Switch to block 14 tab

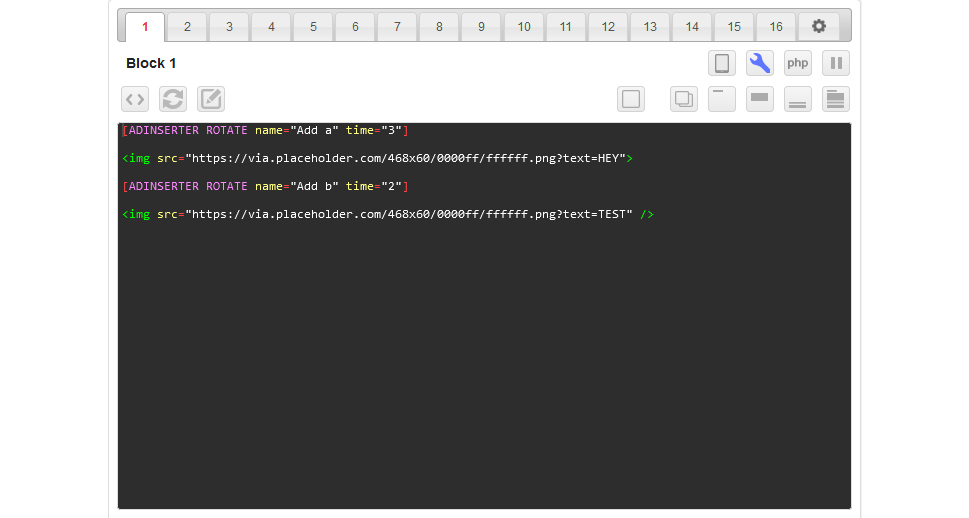tap(692, 27)
